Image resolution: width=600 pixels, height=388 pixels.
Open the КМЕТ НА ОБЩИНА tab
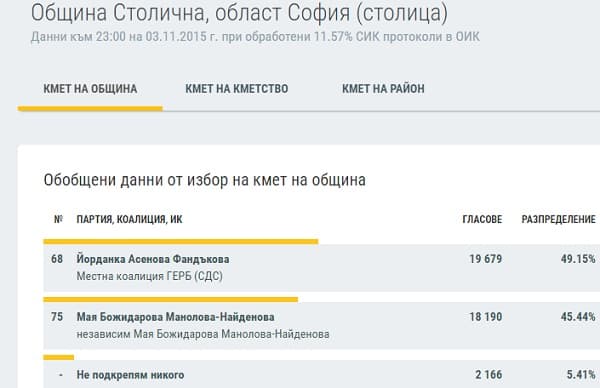coord(90,89)
